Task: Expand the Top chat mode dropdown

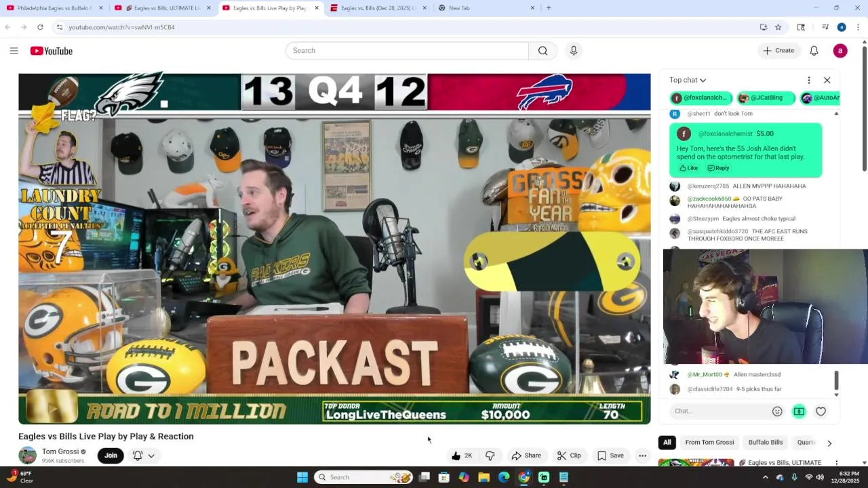Action: click(688, 80)
